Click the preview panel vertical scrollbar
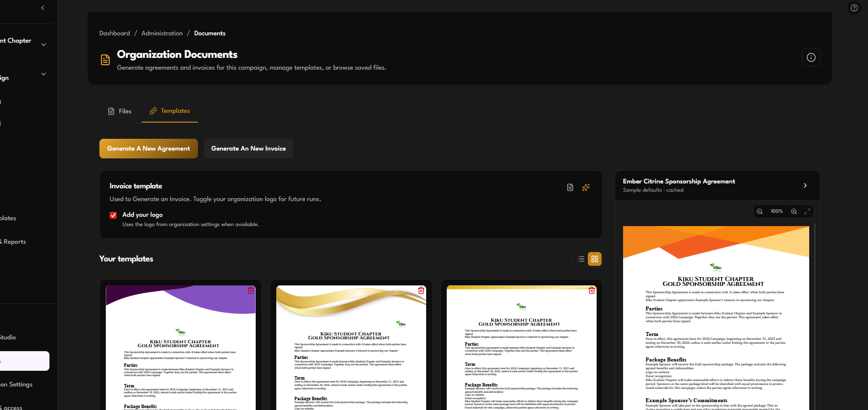The width and height of the screenshot is (868, 410). pos(815,317)
